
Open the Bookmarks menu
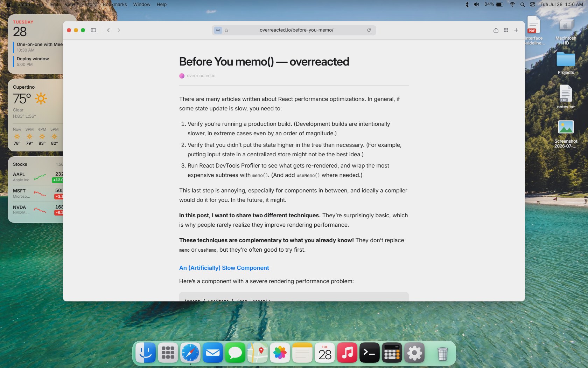(x=115, y=5)
